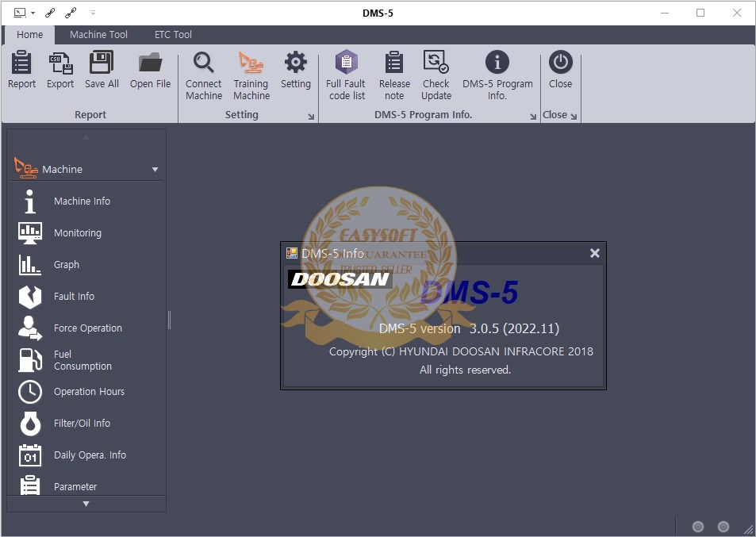Maximize the DMS-5 window
The height and width of the screenshot is (537, 756).
700,13
